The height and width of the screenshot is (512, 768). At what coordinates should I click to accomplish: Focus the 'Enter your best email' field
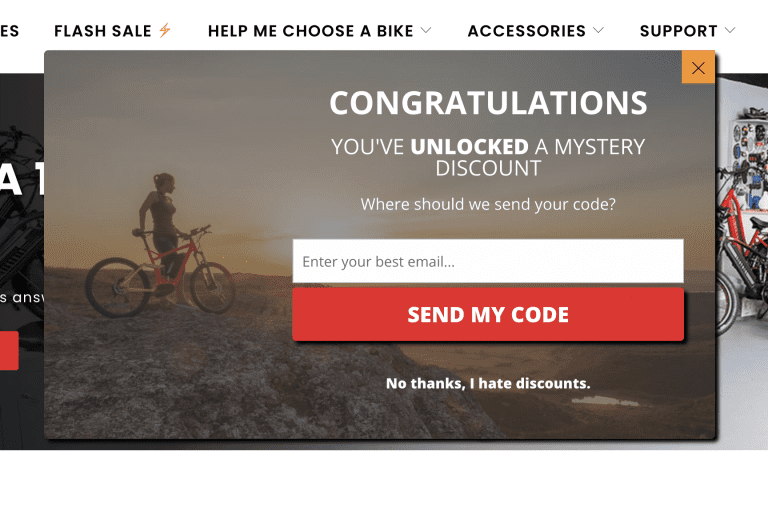(488, 262)
